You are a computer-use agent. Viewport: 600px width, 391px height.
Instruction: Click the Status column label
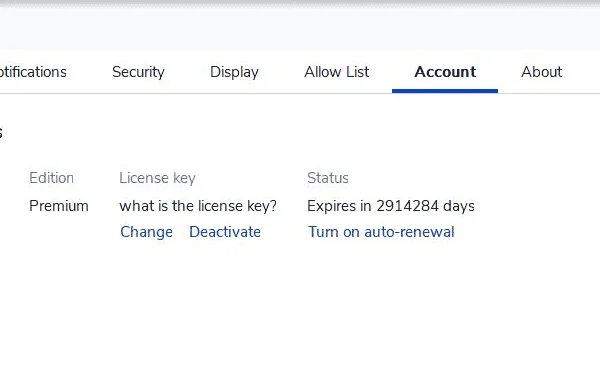click(x=328, y=178)
